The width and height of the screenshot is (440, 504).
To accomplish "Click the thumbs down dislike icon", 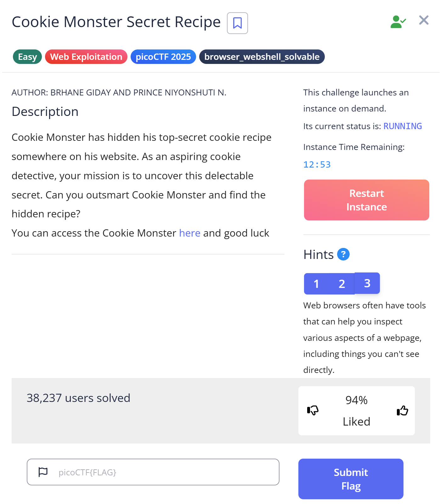I will coord(313,410).
